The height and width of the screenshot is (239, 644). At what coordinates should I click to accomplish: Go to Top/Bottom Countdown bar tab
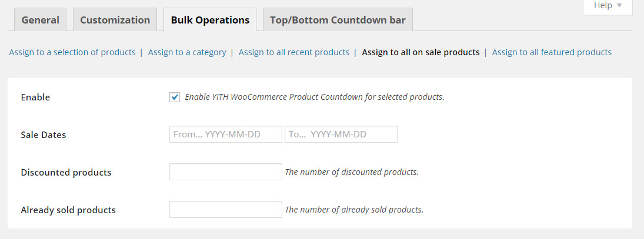point(338,20)
